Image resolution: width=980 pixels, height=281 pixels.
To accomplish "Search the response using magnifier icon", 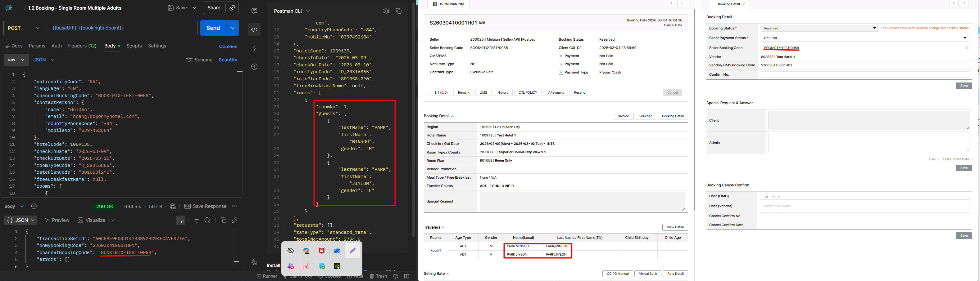I will (x=207, y=220).
